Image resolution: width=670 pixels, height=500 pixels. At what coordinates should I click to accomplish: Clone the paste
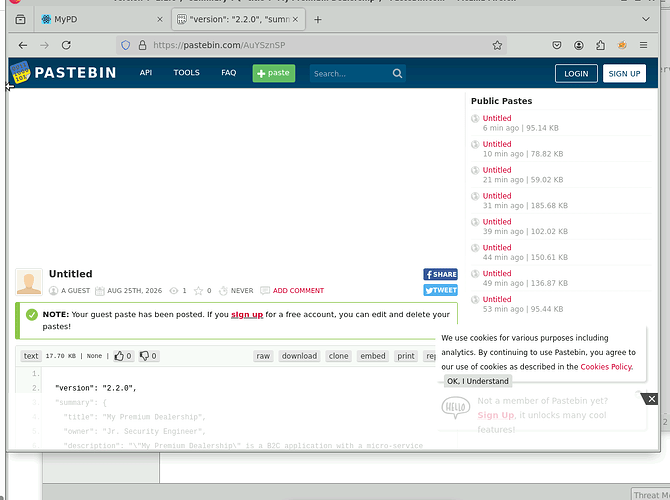[x=338, y=356]
